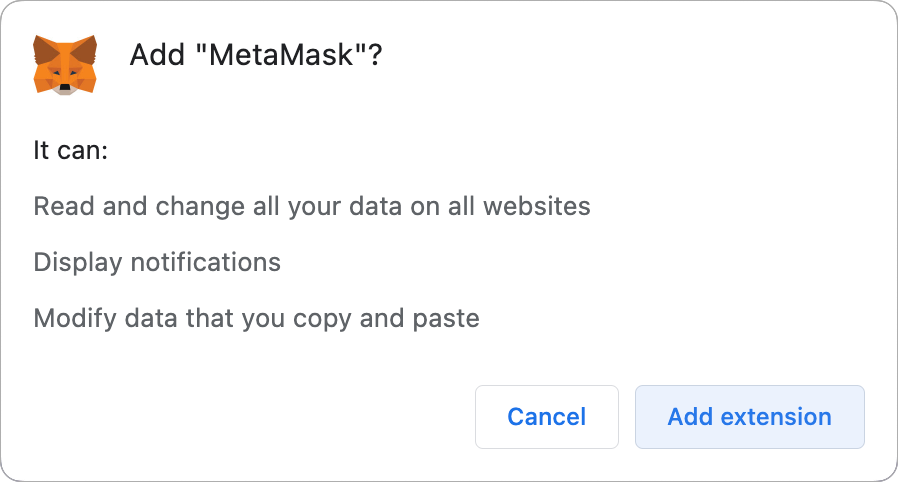Dismiss the dialog with Cancel
This screenshot has height=482, width=898.
547,417
